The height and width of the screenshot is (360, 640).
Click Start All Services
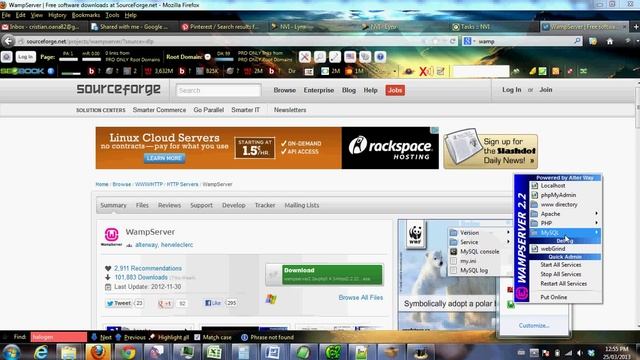click(x=561, y=265)
